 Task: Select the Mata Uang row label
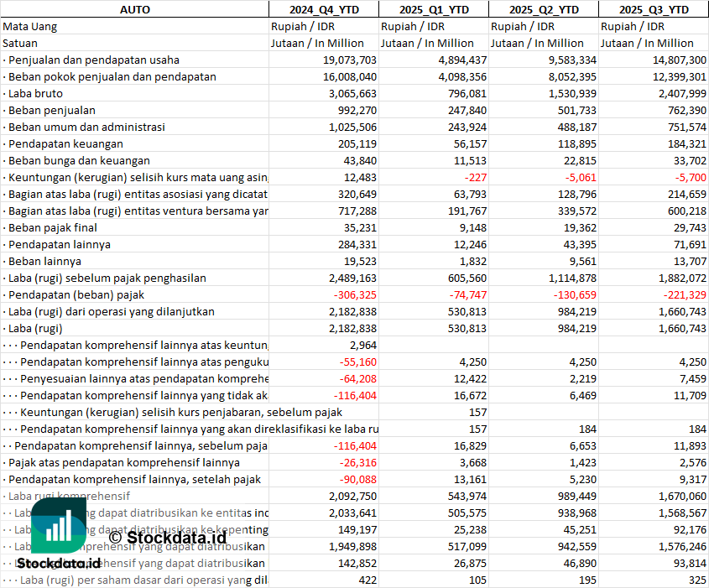(30, 26)
